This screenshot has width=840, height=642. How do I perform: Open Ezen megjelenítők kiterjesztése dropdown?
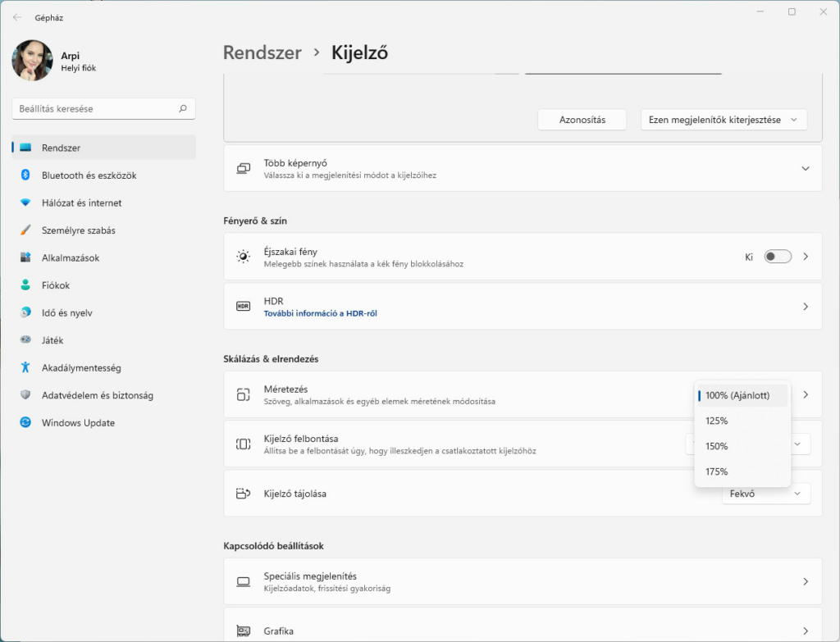click(x=723, y=120)
